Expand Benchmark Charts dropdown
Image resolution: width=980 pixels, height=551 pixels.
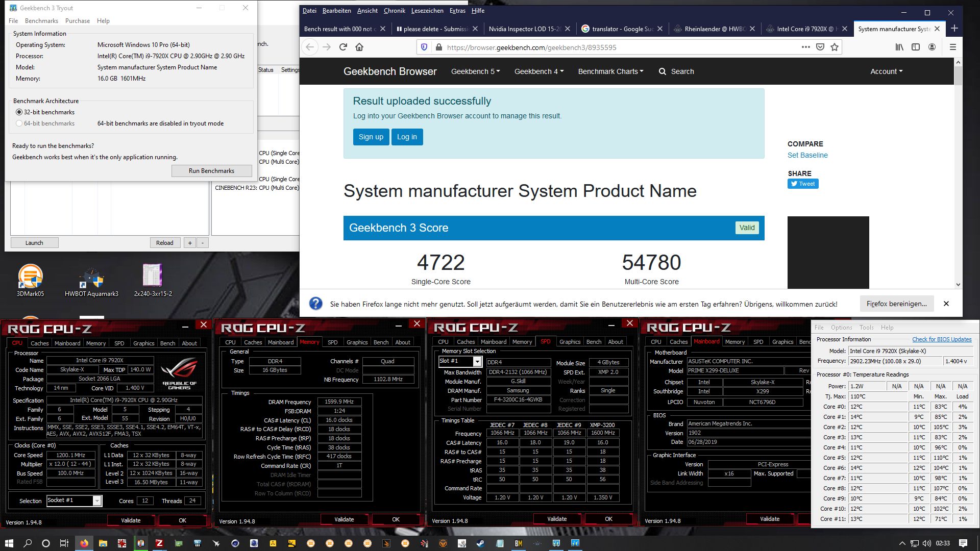pos(610,71)
